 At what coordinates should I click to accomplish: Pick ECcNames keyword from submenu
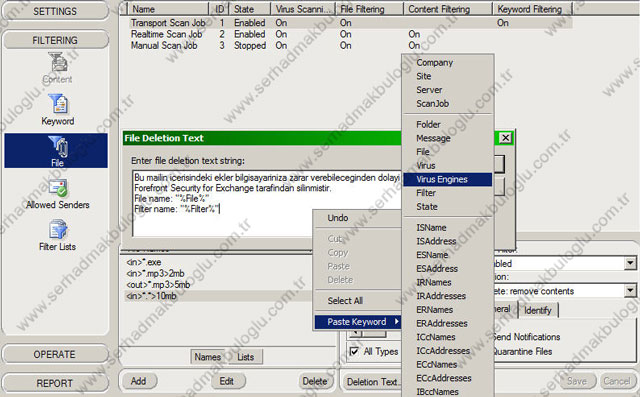(x=447, y=364)
